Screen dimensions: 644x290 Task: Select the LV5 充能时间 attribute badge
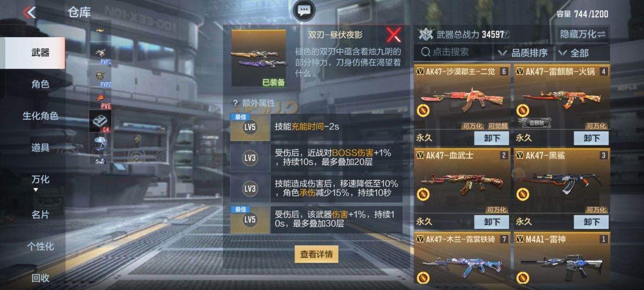(250, 127)
